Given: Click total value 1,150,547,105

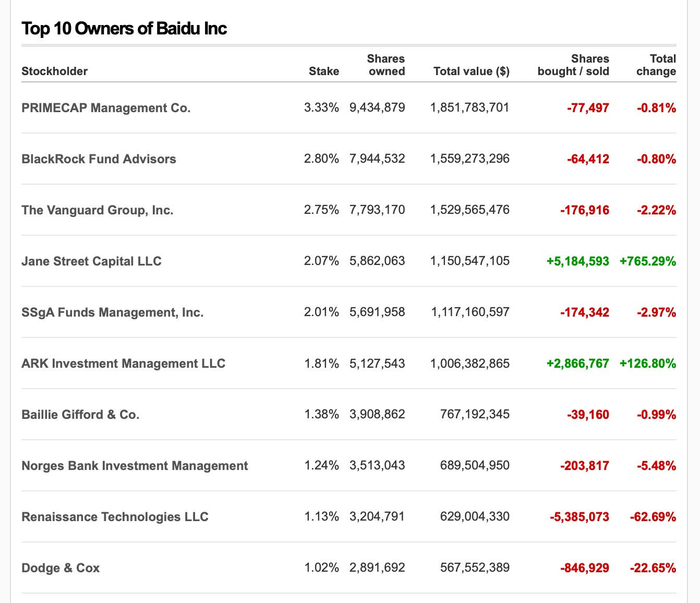Looking at the screenshot, I should [470, 261].
